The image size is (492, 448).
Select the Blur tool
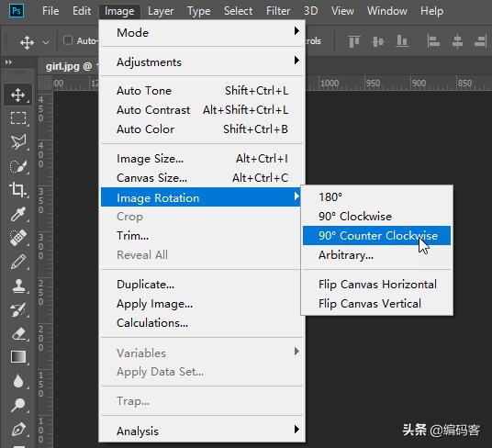[x=17, y=381]
